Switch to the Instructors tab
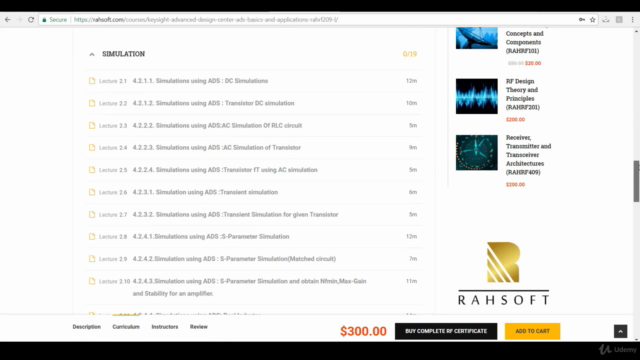640x360 pixels. (165, 327)
